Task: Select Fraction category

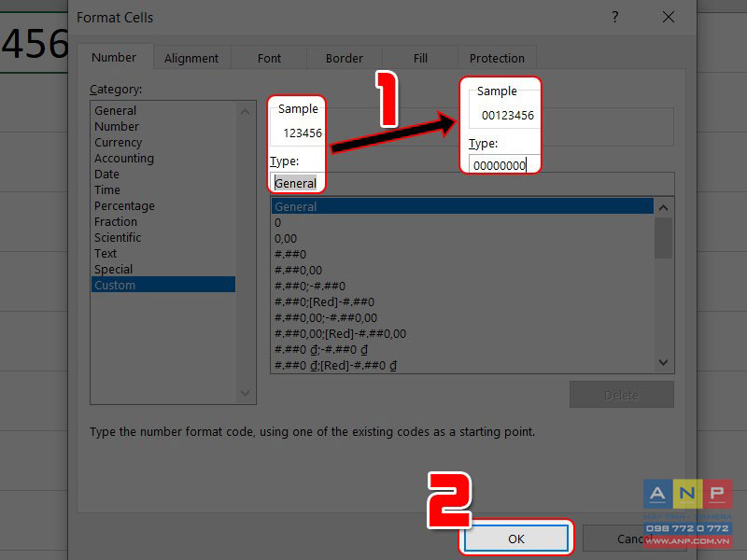Action: pyautogui.click(x=162, y=221)
